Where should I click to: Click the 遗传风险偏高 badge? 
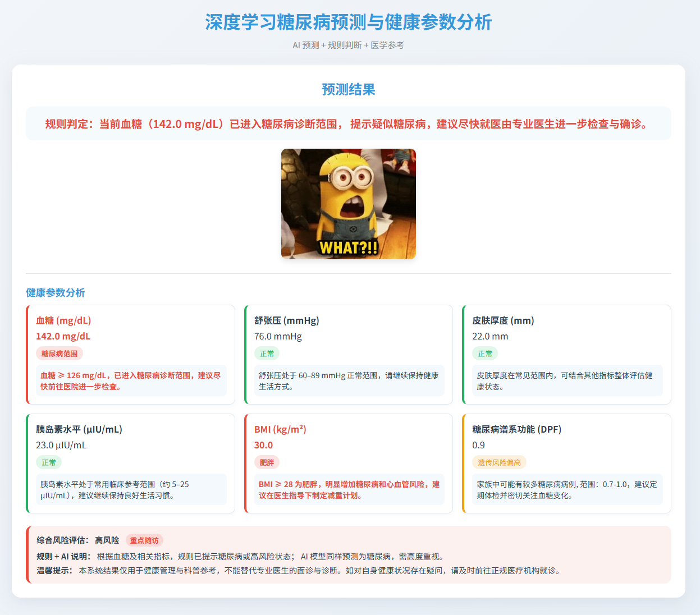coord(499,462)
